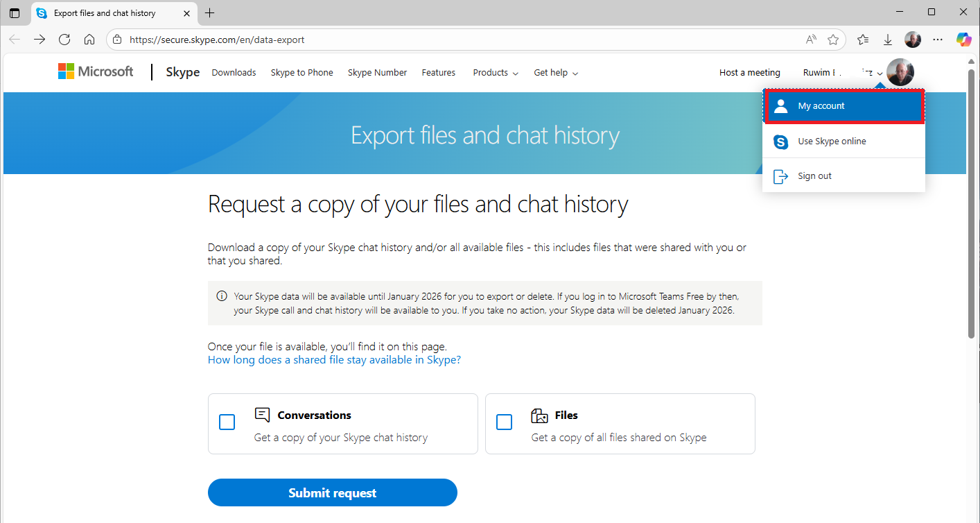Click the browser Back arrow
This screenshot has height=523, width=980.
tap(15, 40)
